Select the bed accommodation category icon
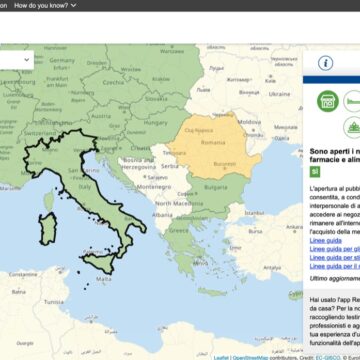This screenshot has width=360, height=360. [x=352, y=101]
